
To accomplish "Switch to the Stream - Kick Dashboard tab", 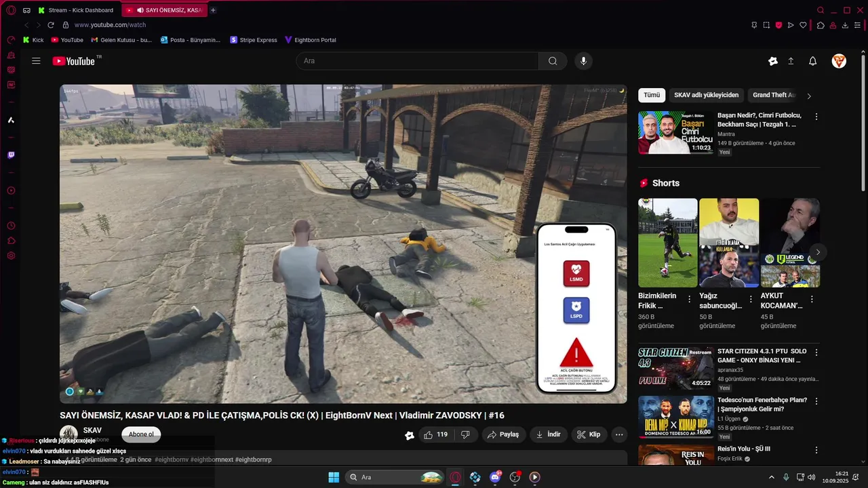I will pos(77,10).
